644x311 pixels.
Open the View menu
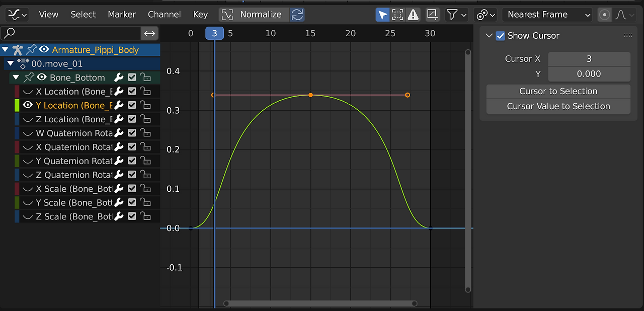(49, 15)
